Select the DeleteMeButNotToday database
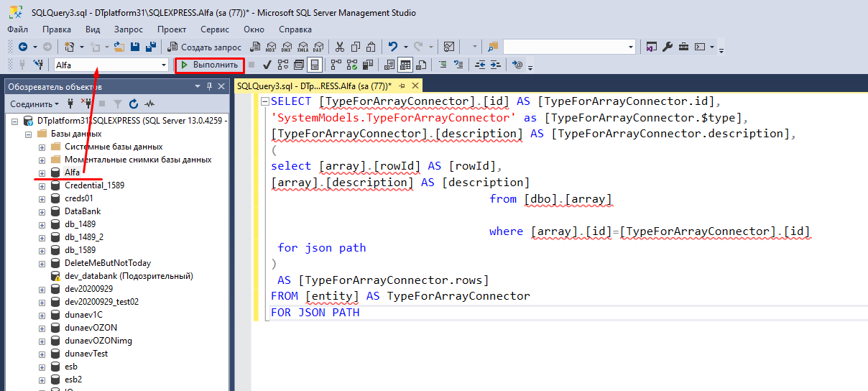Screen dimensions: 868x391 coord(107,263)
